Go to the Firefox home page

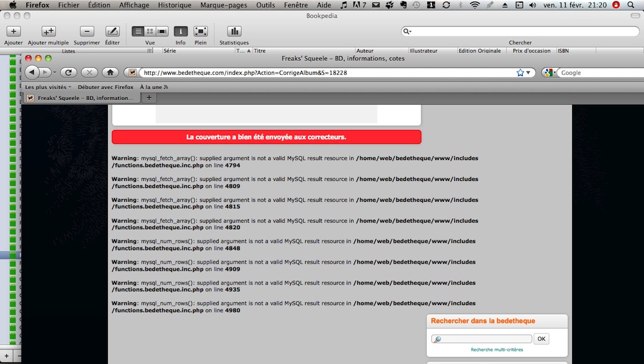110,72
